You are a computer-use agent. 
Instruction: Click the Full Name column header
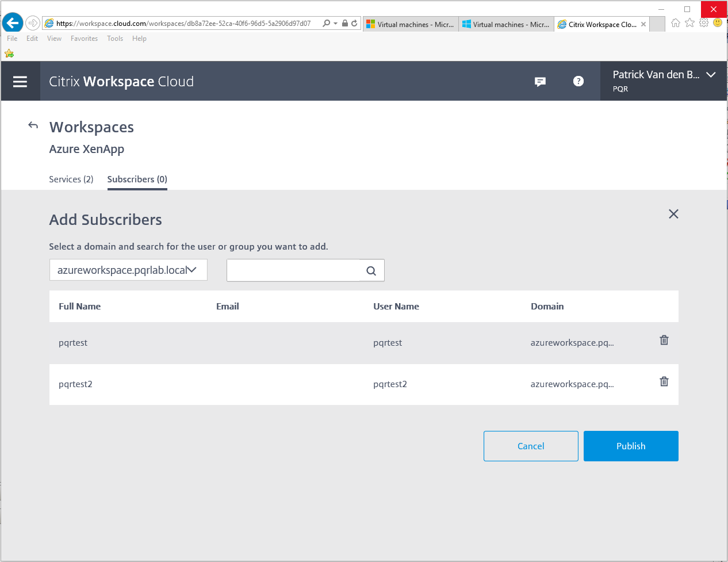[79, 306]
